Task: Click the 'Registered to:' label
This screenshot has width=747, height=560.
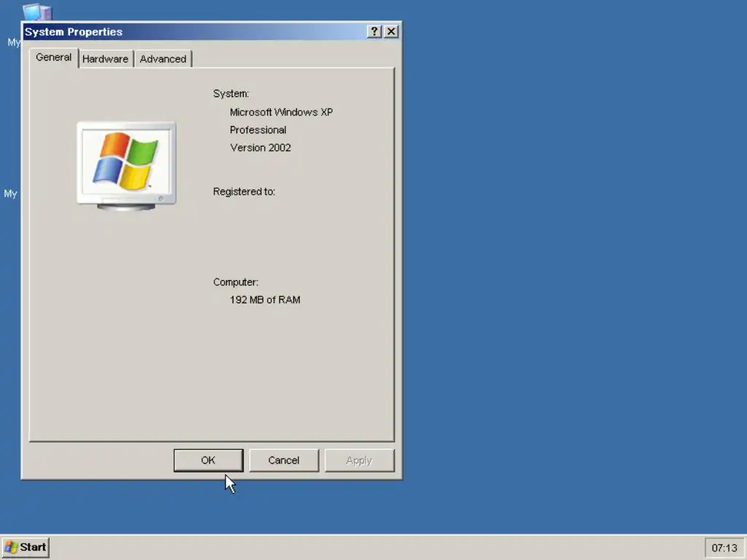Action: [x=244, y=192]
